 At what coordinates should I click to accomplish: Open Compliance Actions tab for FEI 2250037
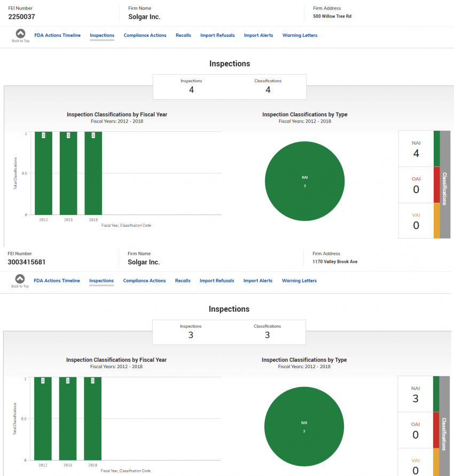click(145, 35)
